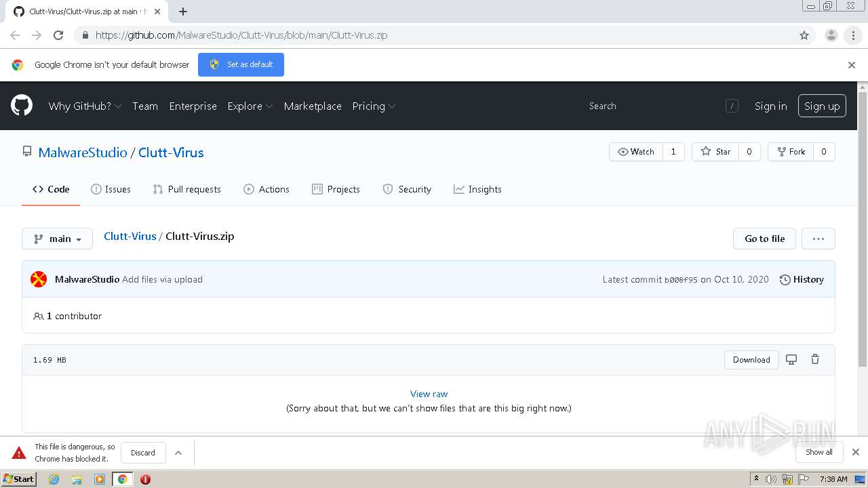Expand the Pricing menu
This screenshot has height=488, width=868.
(x=374, y=106)
